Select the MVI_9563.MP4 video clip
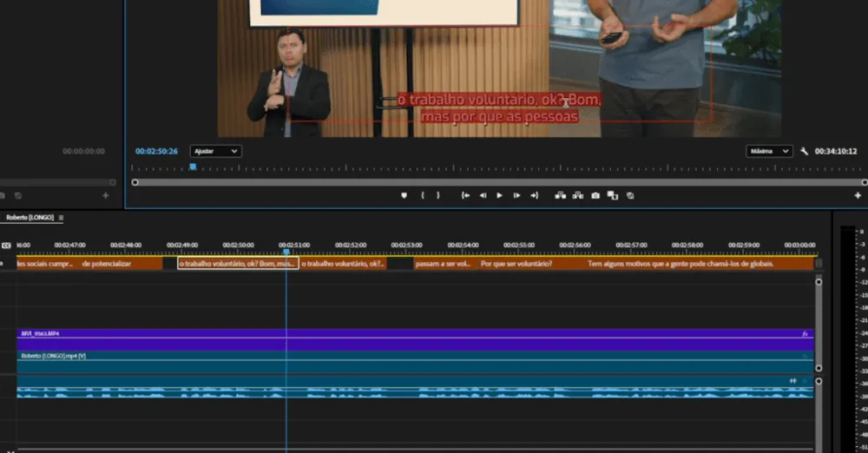The width and height of the screenshot is (868, 453). point(415,339)
